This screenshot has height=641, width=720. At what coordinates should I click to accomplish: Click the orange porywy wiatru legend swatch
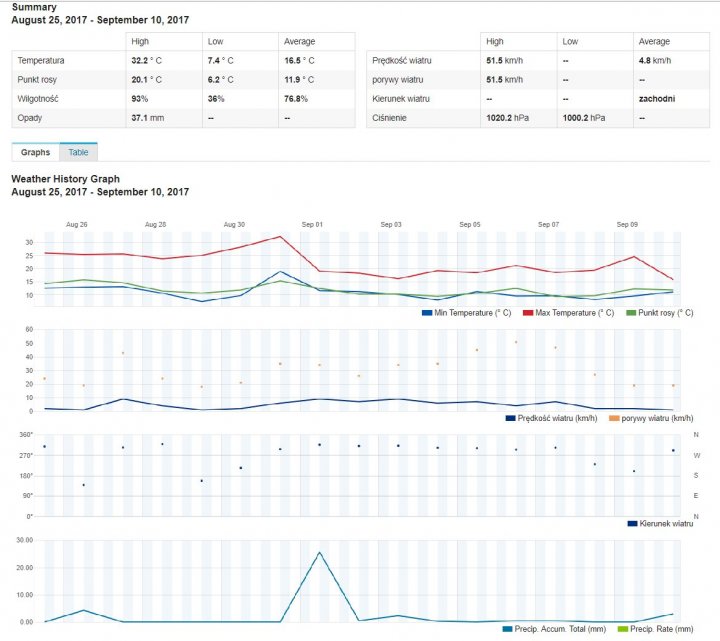click(613, 417)
